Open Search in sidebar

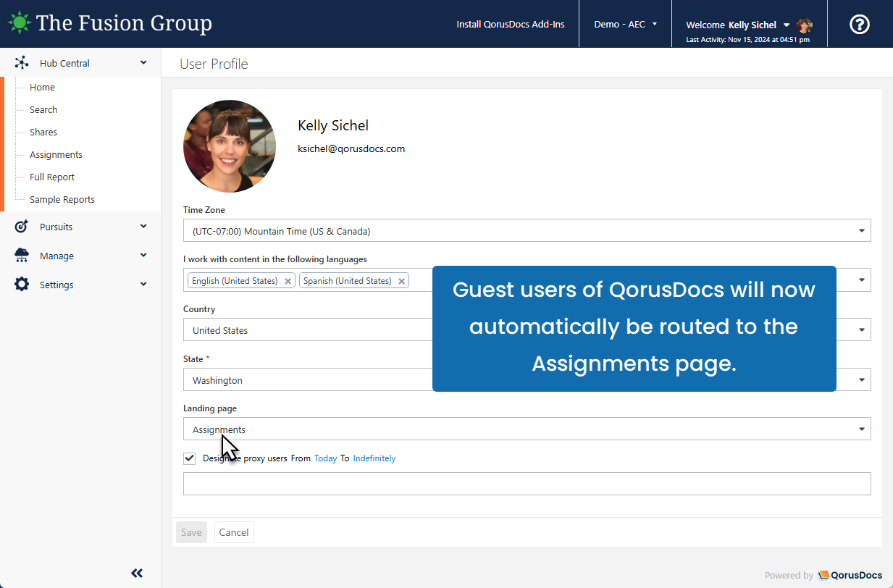click(43, 109)
